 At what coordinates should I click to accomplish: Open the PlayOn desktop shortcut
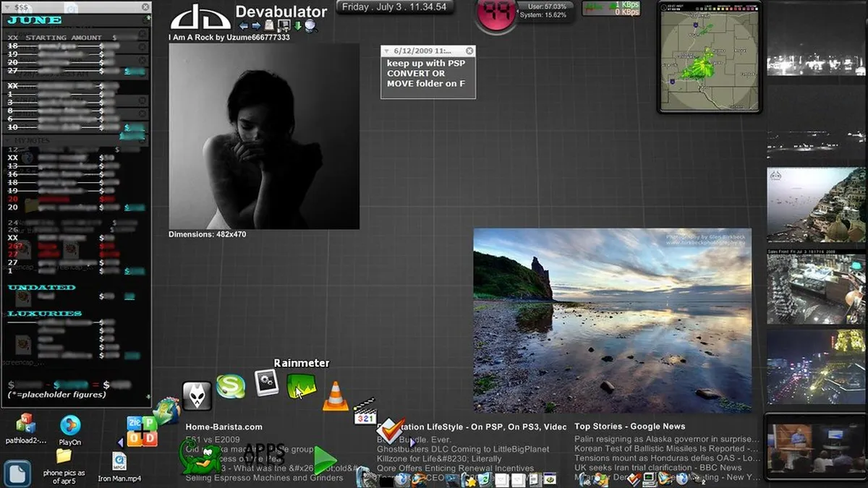pyautogui.click(x=70, y=427)
